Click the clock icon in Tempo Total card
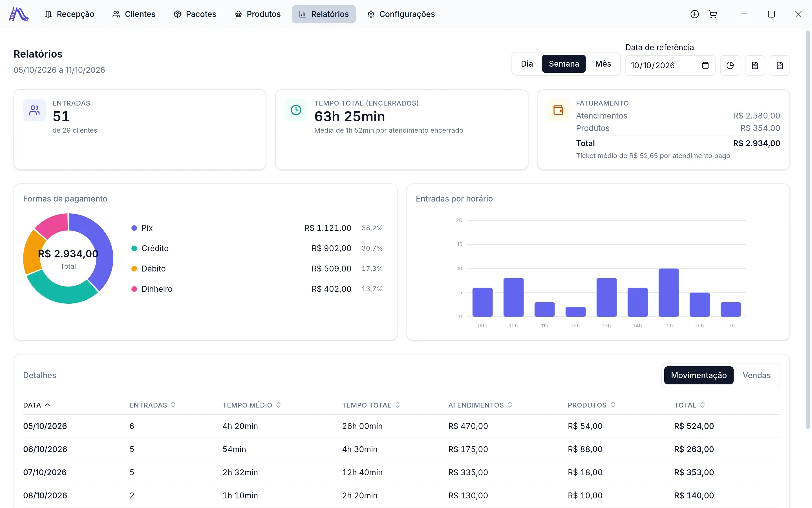812x508 pixels. [x=296, y=110]
